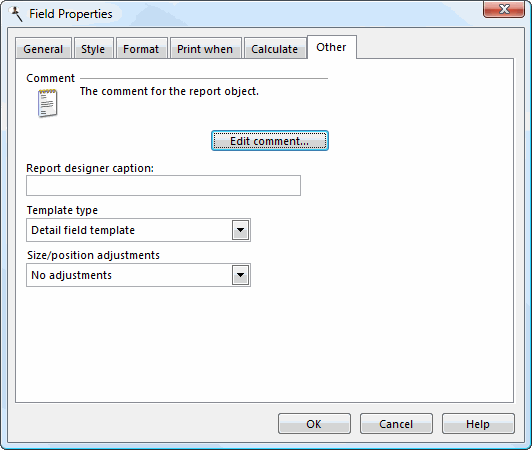
Task: Go to the Format tab
Action: coord(141,49)
